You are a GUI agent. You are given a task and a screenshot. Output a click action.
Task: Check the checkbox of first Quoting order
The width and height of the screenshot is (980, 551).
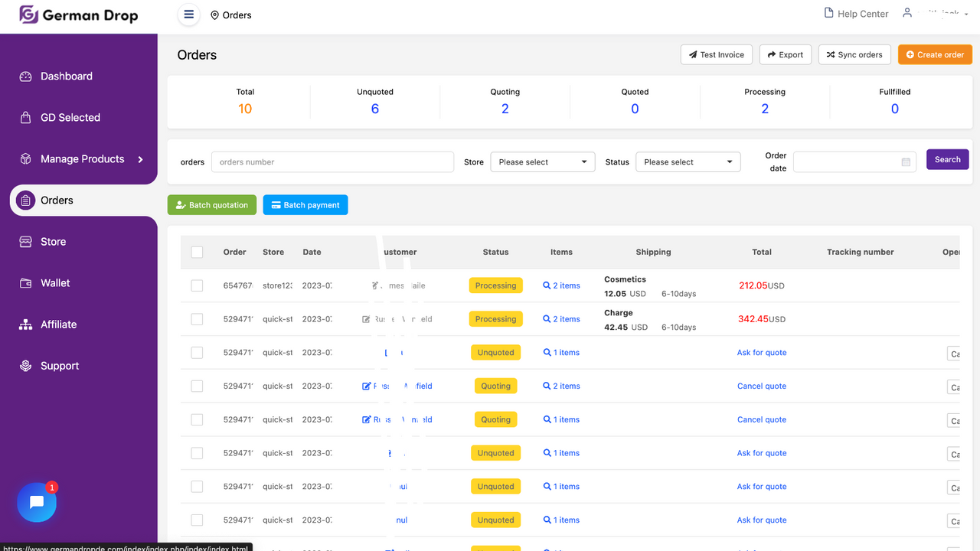197,386
